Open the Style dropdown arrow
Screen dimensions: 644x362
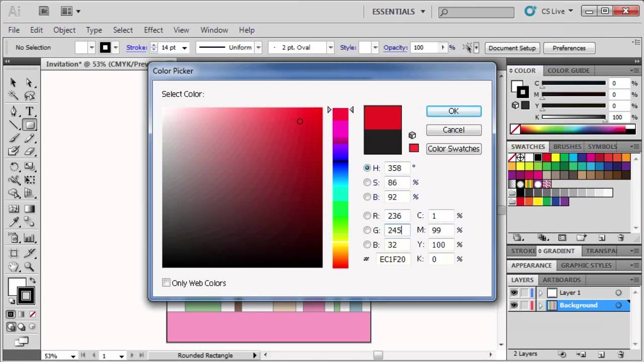pos(375,48)
